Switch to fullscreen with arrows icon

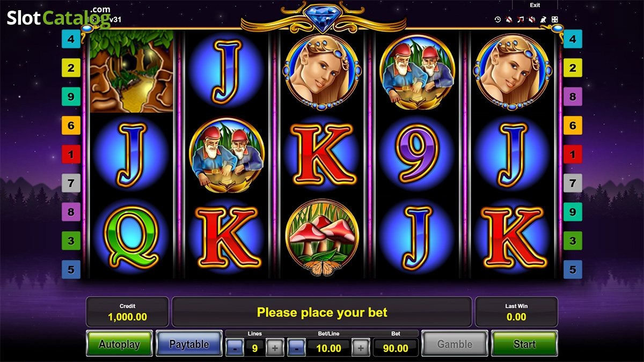pos(554,19)
